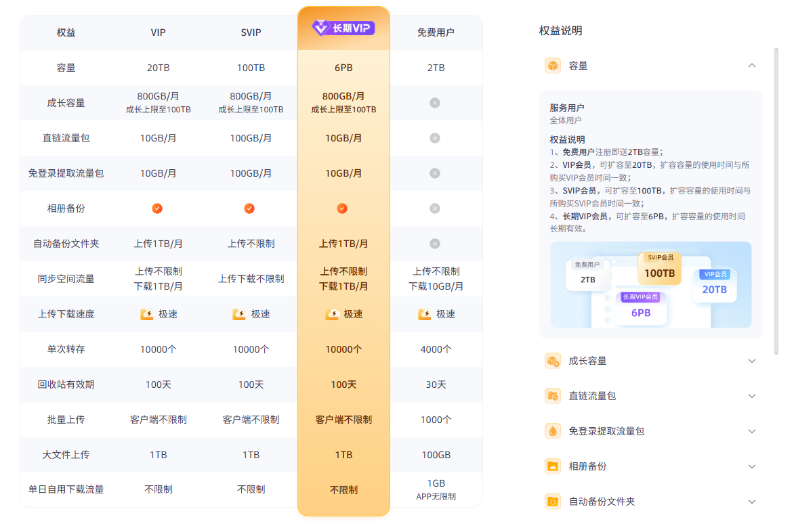Click the 长期VIP badge atop the highlighted column
Screen dimensions: 794x532
tap(343, 27)
